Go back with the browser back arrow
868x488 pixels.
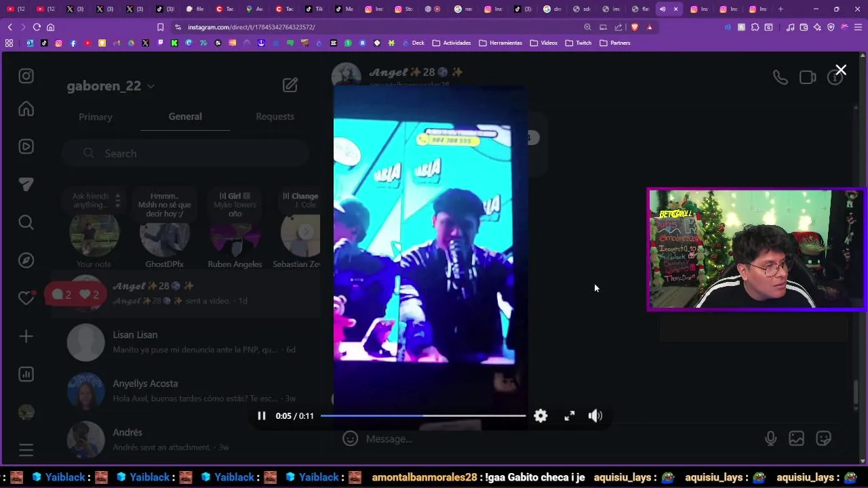point(9,27)
